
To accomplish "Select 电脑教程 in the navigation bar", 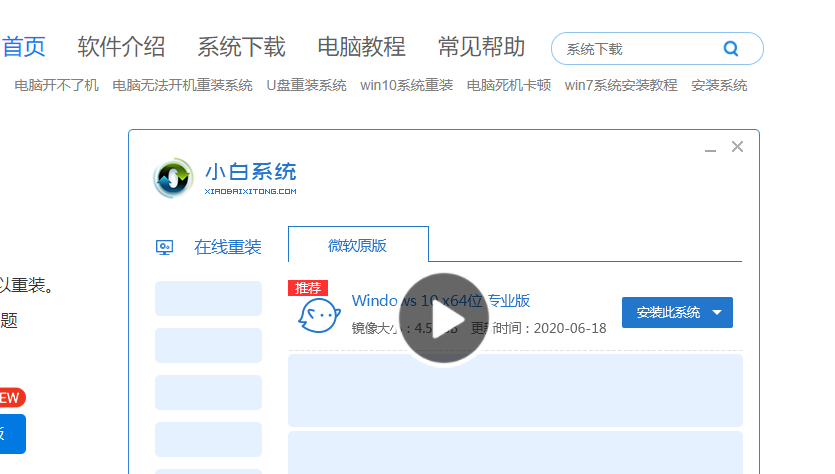I will (x=361, y=47).
